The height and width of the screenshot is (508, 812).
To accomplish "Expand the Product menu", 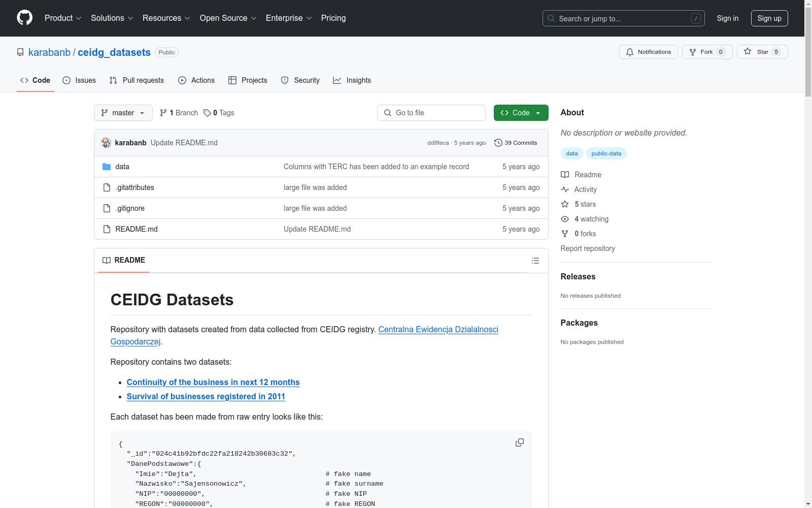I will (63, 18).
